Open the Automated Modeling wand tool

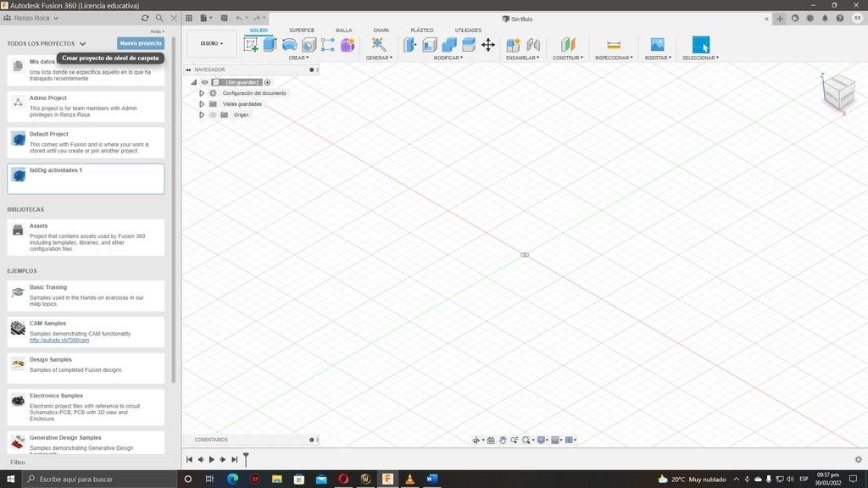pos(379,44)
